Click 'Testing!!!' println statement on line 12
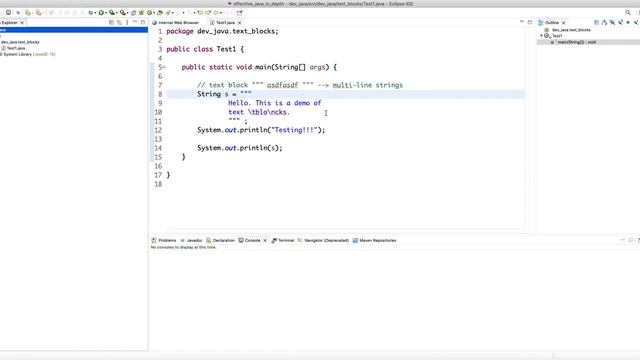 click(x=261, y=130)
